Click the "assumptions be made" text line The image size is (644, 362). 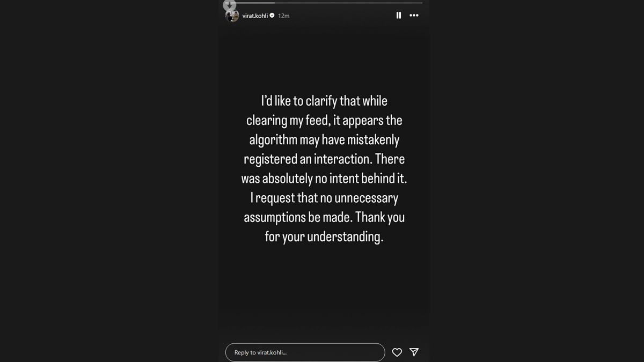[x=324, y=217]
